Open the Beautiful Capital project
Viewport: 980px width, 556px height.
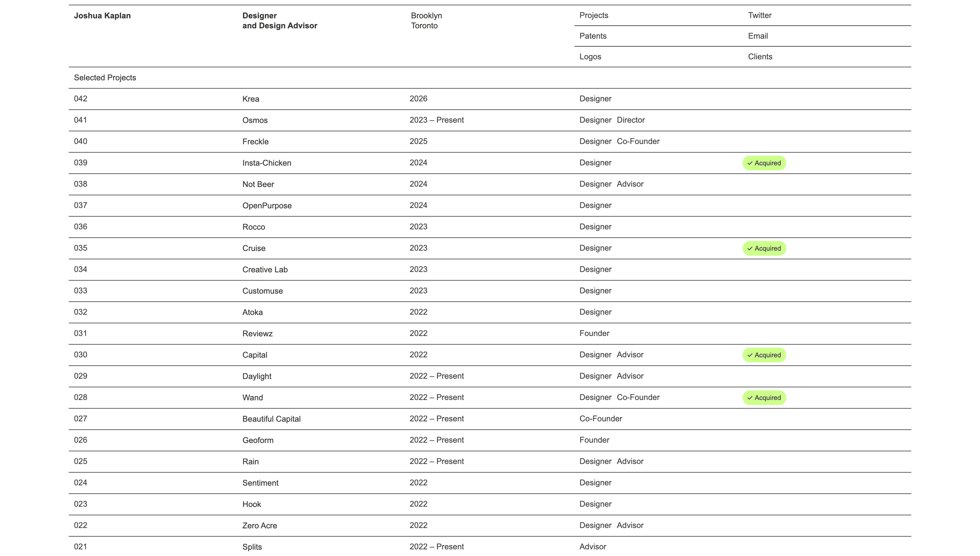point(271,419)
